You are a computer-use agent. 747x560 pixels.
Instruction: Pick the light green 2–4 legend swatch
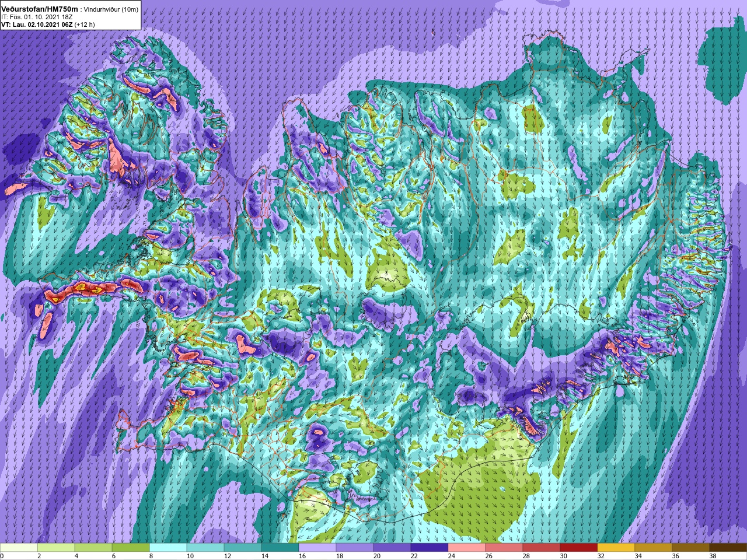pyautogui.click(x=56, y=548)
